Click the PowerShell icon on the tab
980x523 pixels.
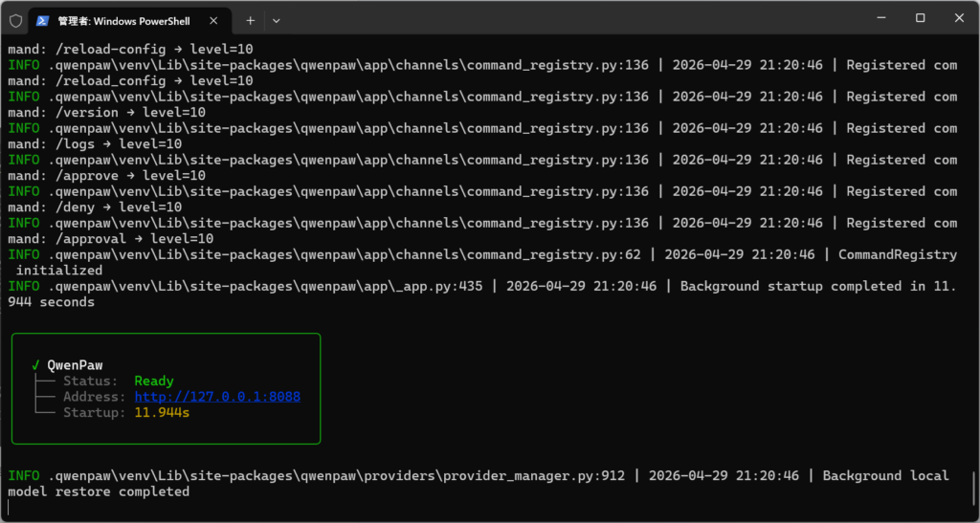tap(42, 21)
